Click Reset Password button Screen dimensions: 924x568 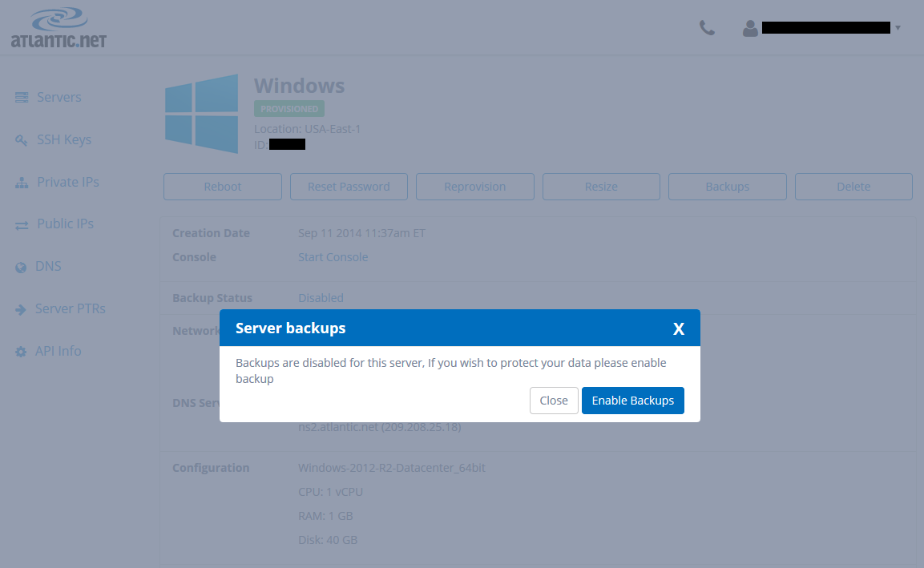[x=349, y=187]
